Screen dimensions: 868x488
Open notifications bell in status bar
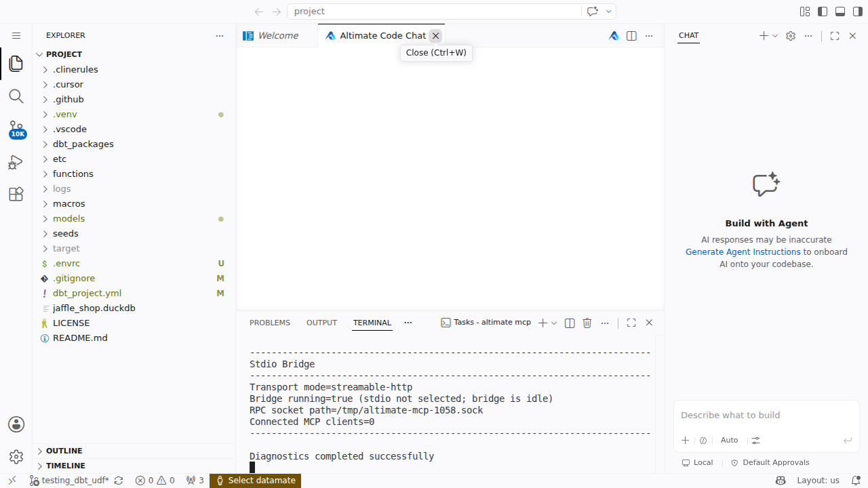[856, 481]
